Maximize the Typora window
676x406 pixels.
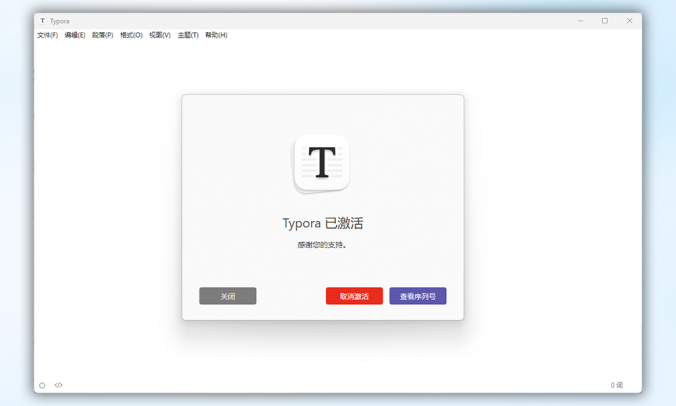click(x=605, y=21)
